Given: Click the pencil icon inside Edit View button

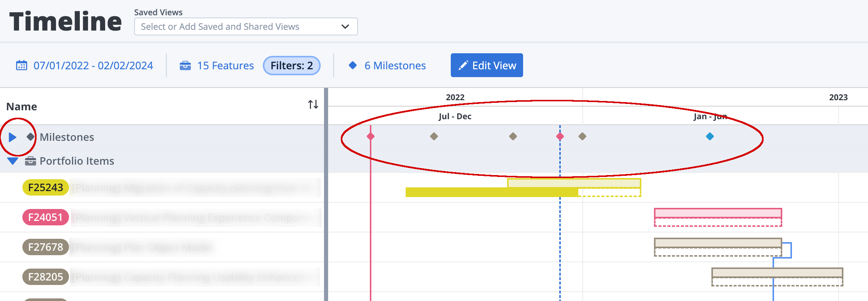Looking at the screenshot, I should 463,65.
